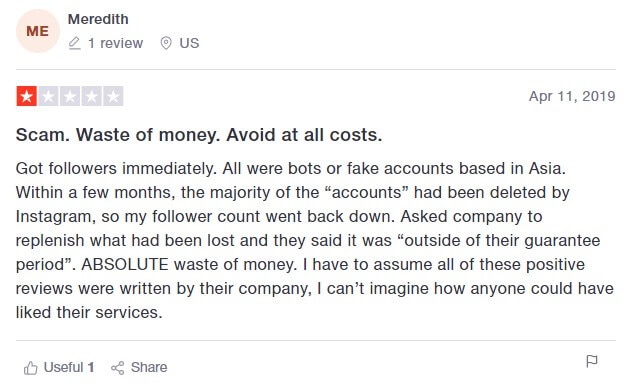The image size is (637, 383).
Task: Select the Share text button
Action: (x=149, y=367)
